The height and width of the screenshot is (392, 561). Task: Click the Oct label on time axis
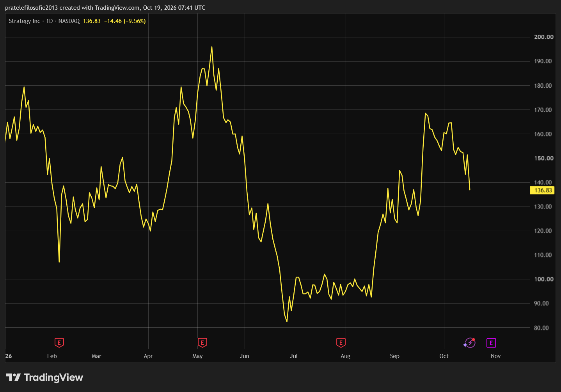[x=444, y=356]
